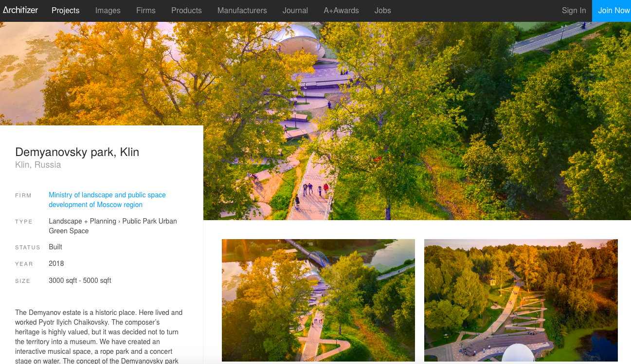This screenshot has height=364, width=631.
Task: Open the A+Awards page
Action: (341, 10)
